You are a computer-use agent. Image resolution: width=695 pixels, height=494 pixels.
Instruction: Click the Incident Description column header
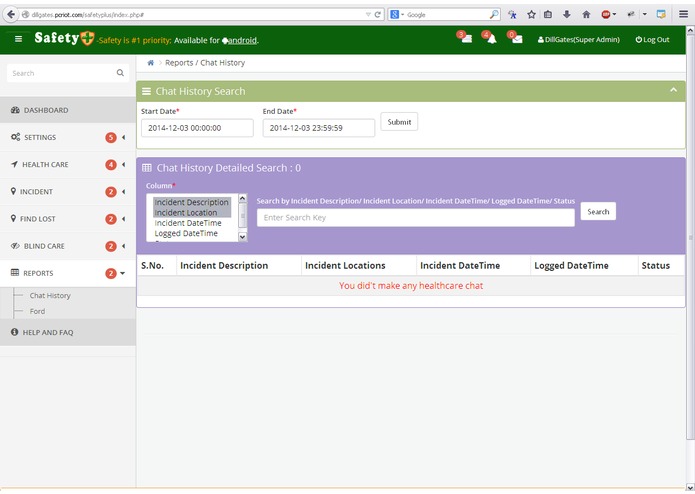click(x=224, y=265)
